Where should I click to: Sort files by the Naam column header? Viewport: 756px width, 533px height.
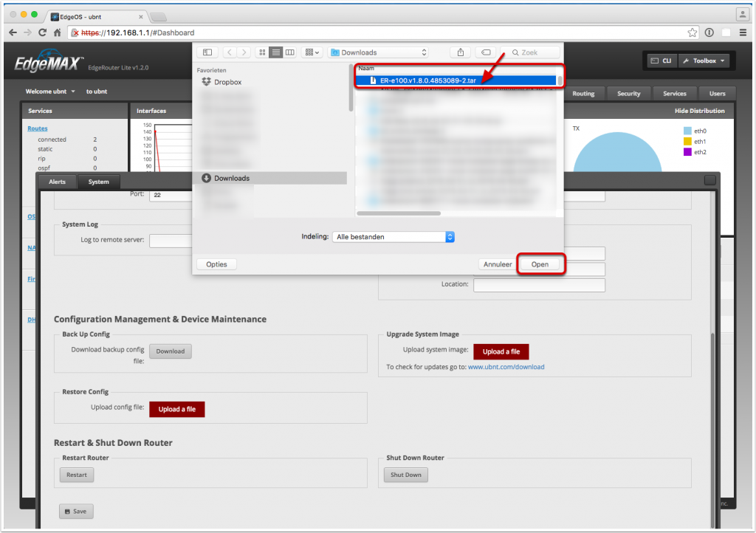coord(456,69)
